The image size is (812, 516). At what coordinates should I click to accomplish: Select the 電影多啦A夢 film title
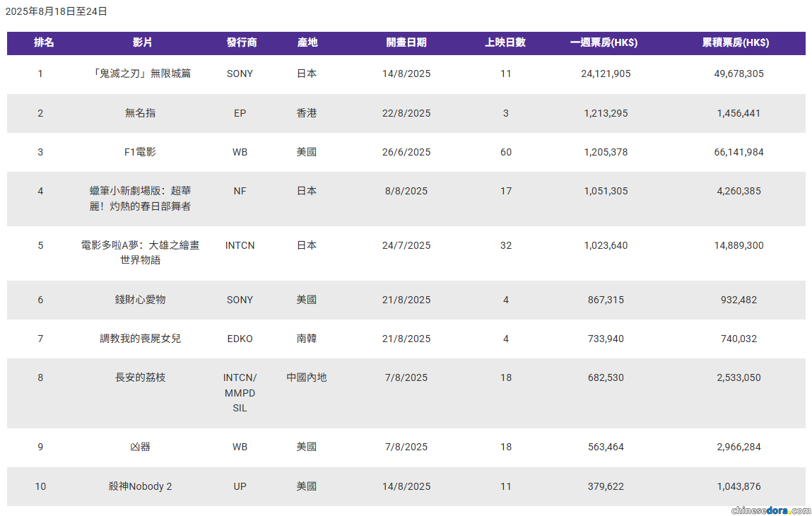click(x=140, y=252)
